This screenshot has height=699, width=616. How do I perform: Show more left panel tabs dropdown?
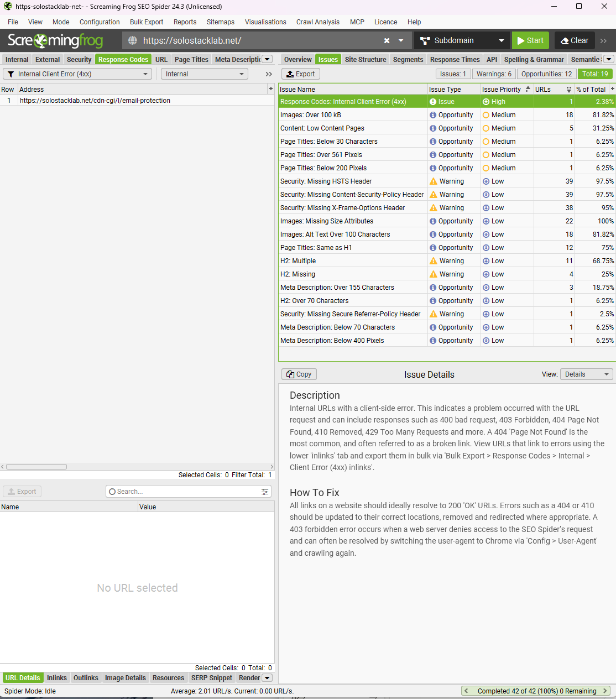[x=267, y=59]
